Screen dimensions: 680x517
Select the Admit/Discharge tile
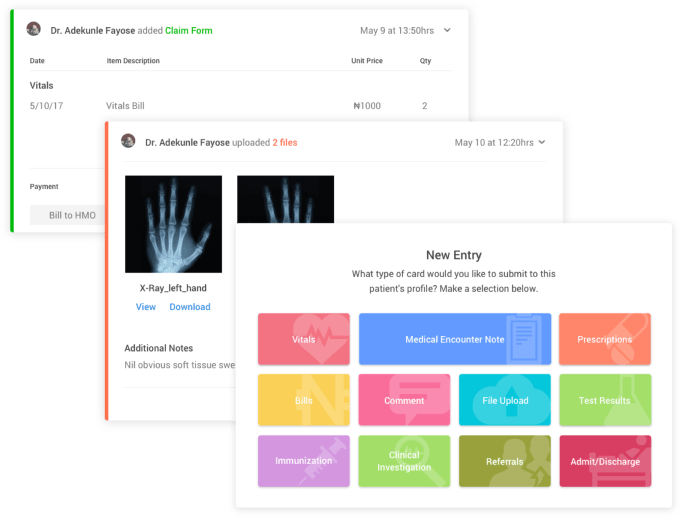(605, 461)
